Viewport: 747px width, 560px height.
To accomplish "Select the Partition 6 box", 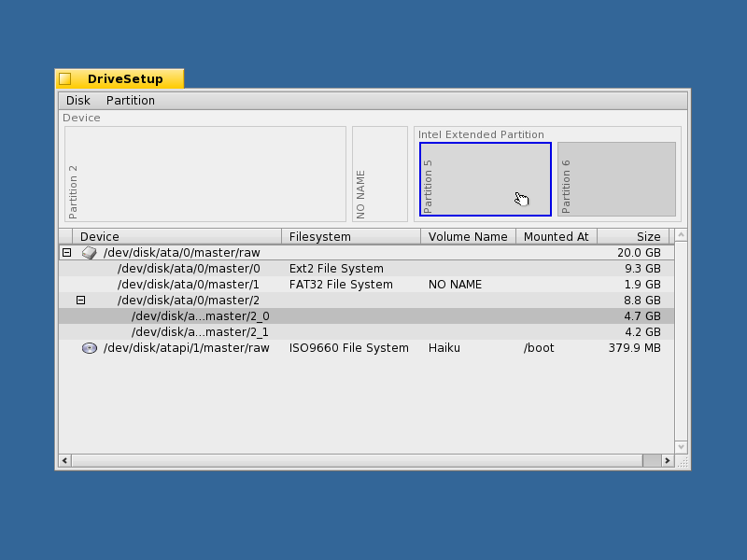I will coord(616,177).
